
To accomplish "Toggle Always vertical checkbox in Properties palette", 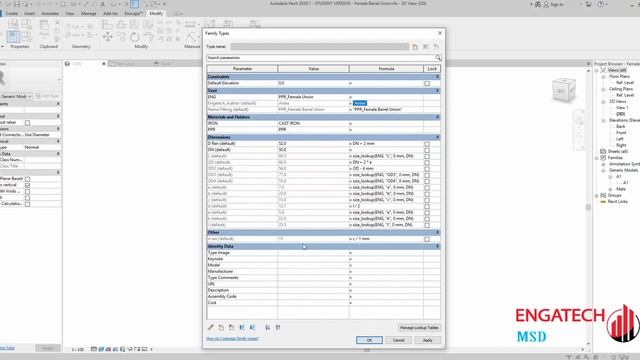I will [x=27, y=185].
